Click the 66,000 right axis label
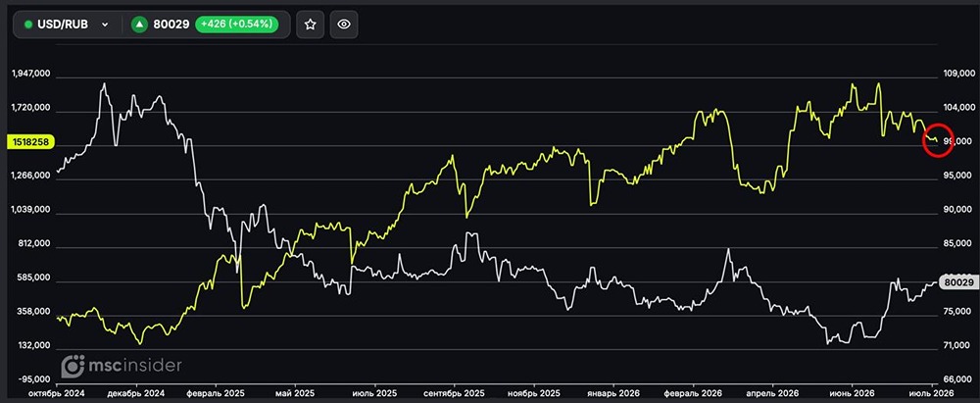Viewport: 980px width, 403px height. (956, 379)
